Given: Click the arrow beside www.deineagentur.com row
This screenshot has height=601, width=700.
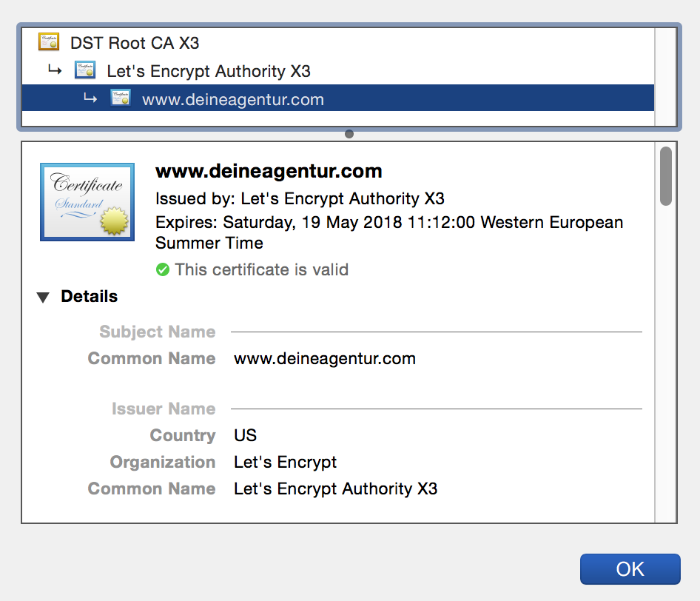Looking at the screenshot, I should 90,98.
